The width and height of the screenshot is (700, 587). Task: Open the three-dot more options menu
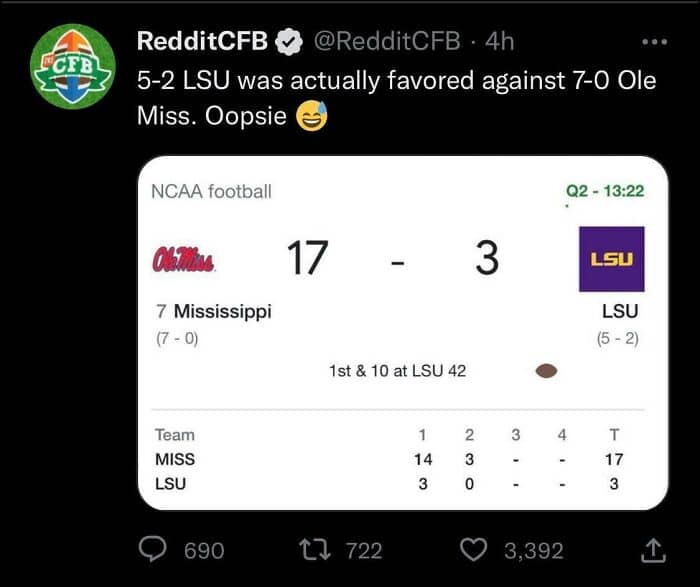654,42
